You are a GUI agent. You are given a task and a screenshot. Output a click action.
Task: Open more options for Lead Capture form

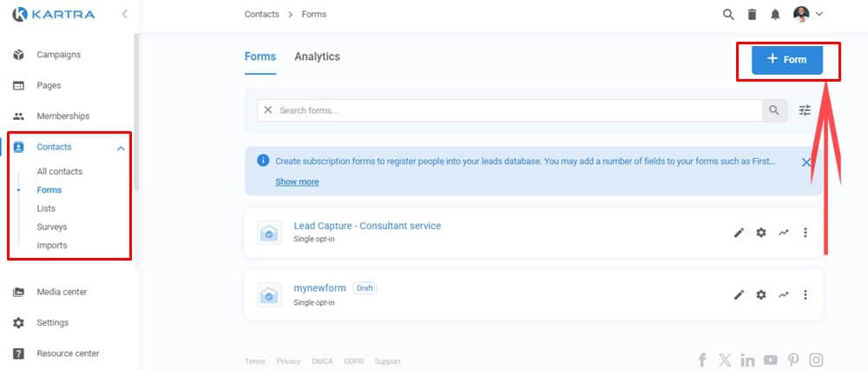pos(806,233)
